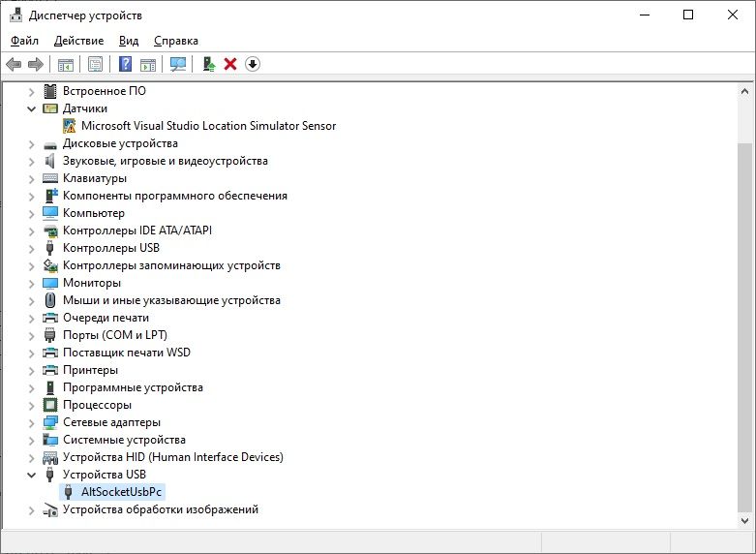Click the warning icon beside Location Simulator Sensor
This screenshot has width=756, height=554.
pyautogui.click(x=70, y=126)
